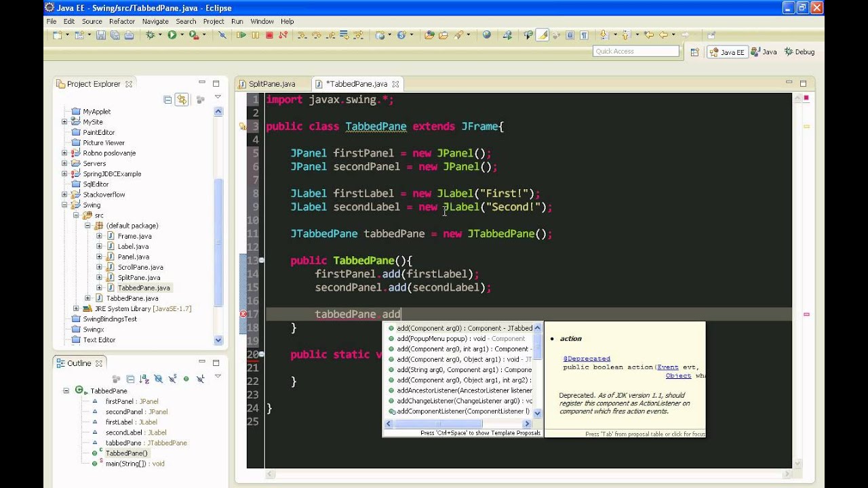Click the Save All toolbar icon
The height and width of the screenshot is (488, 868).
point(115,35)
